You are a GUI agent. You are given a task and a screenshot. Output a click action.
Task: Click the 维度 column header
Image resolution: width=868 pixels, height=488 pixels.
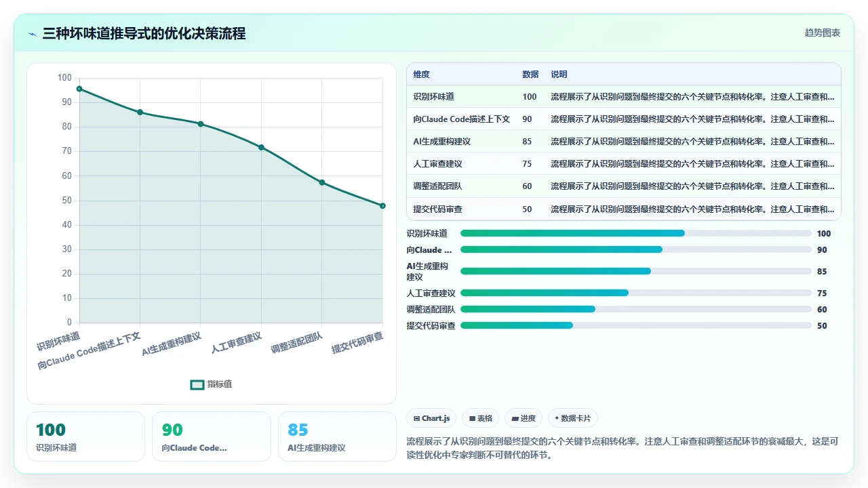coord(421,75)
